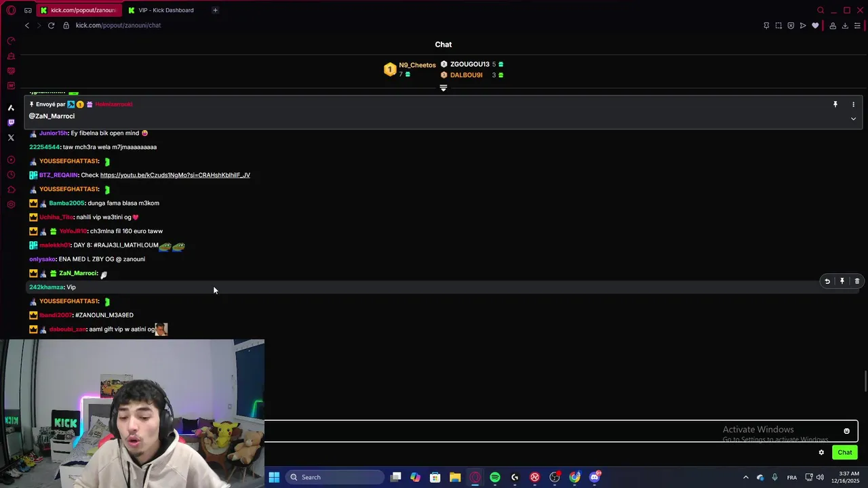
Task: Search tabs with magnifier icon
Action: click(821, 10)
